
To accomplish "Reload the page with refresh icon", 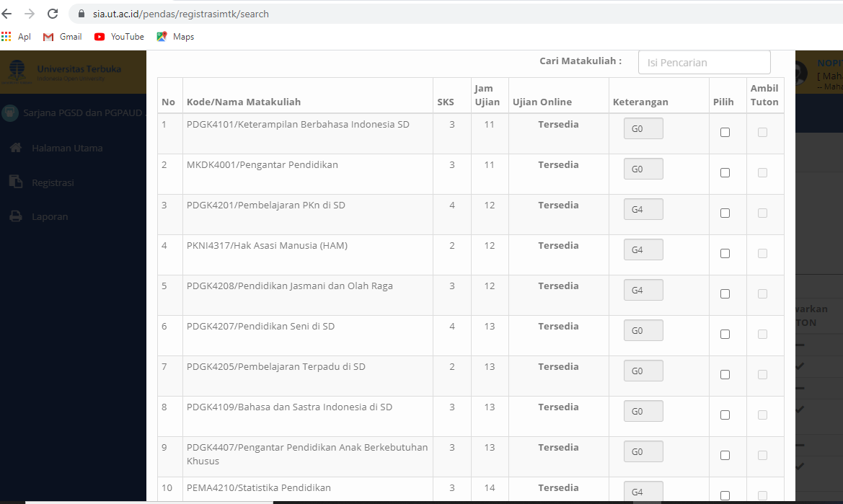I will [52, 14].
